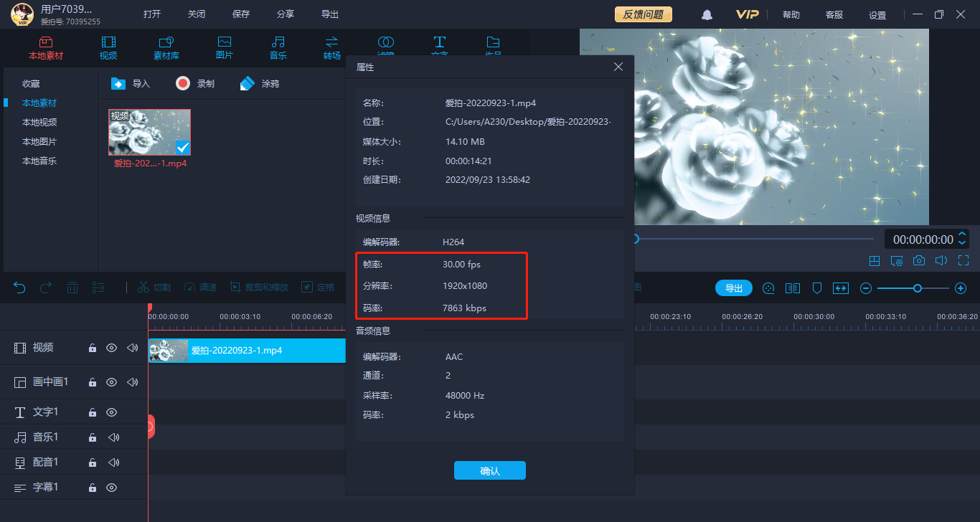Zoom out timeline with minus icon
The image size is (980, 522).
tap(866, 288)
